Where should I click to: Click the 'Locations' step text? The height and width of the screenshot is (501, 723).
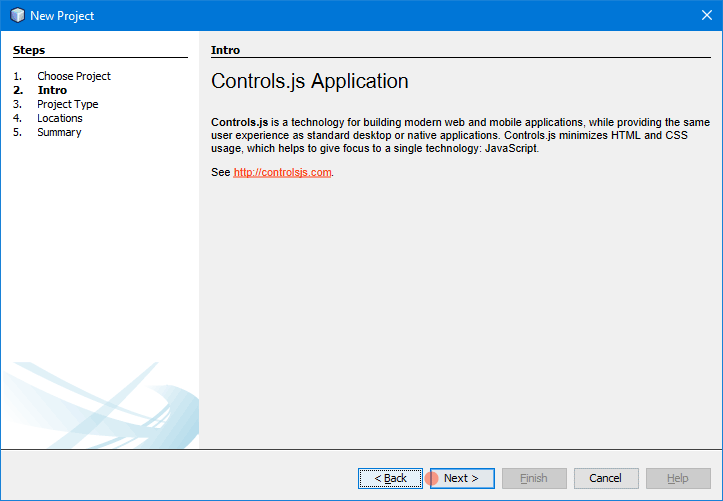(x=60, y=118)
